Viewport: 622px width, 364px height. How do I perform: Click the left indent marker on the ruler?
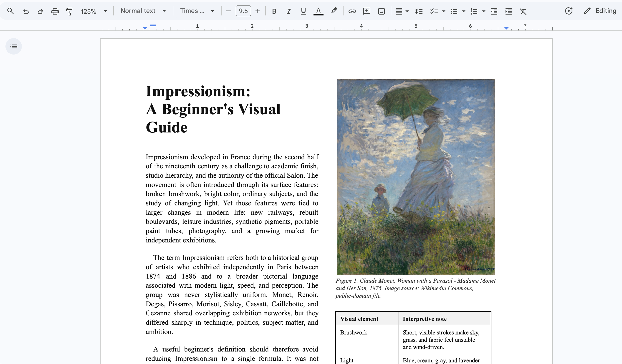tap(145, 28)
